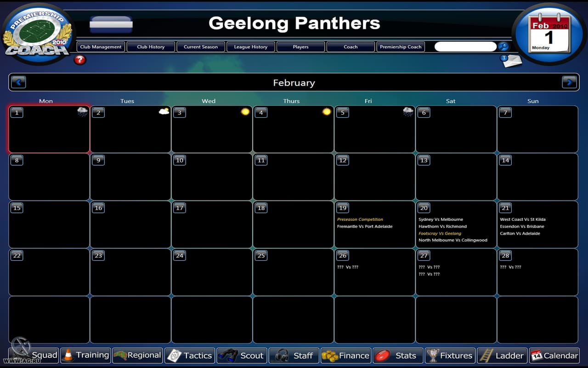Viewport: 588px width, 368px height.
Task: Select the Essendon Vs Brisbane match
Action: pyautogui.click(x=522, y=226)
